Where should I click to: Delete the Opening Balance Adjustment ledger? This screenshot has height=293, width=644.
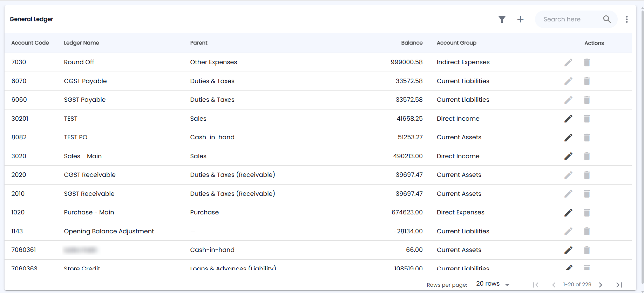(587, 231)
